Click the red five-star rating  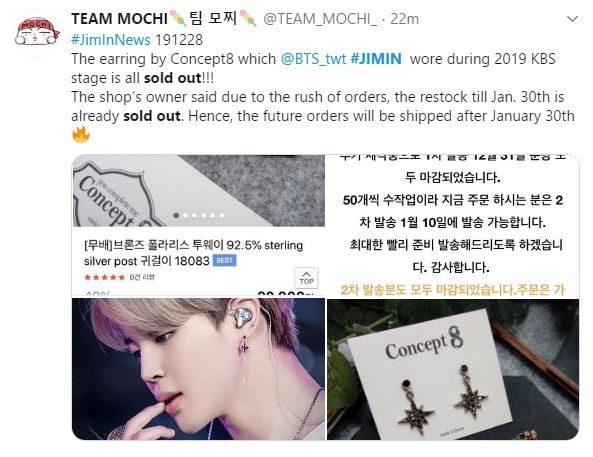pos(104,277)
